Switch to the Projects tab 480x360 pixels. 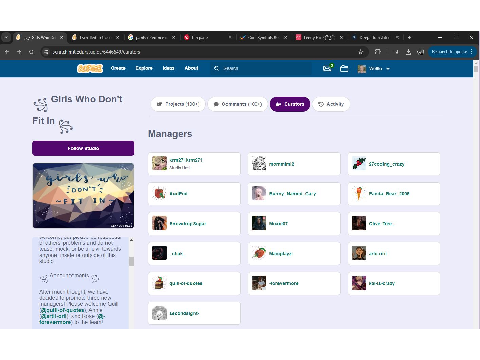[178, 104]
